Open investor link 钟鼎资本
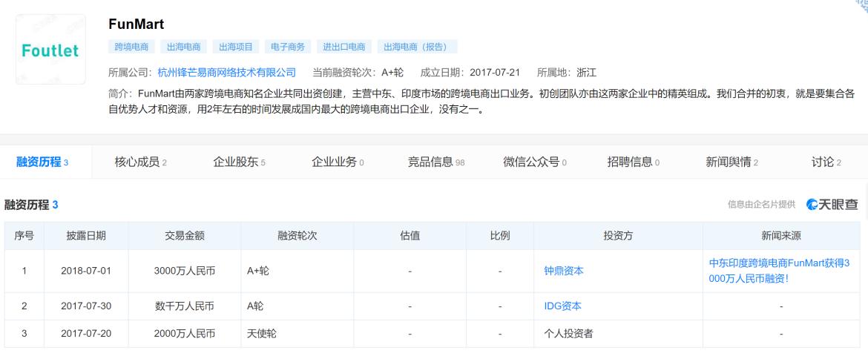This screenshot has width=868, height=359. [x=564, y=271]
